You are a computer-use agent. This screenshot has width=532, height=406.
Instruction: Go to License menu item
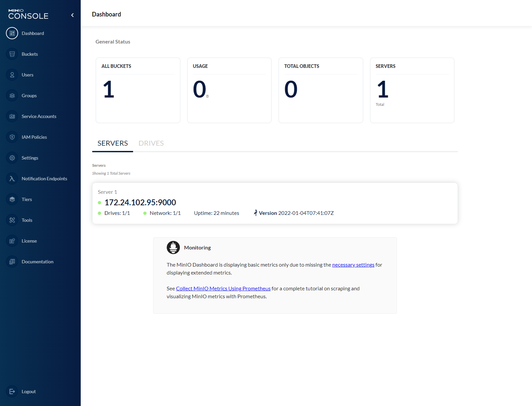tap(29, 241)
